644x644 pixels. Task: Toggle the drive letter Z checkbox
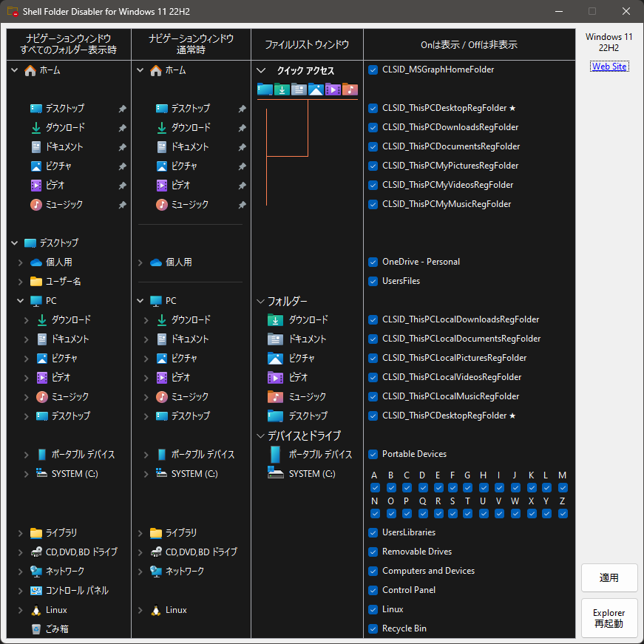click(563, 513)
